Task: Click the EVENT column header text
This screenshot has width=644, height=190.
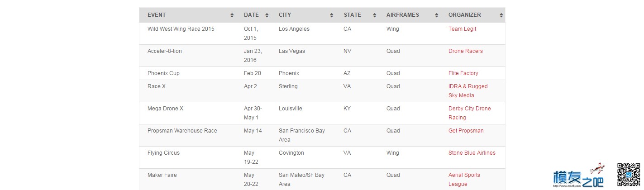Action: (157, 15)
